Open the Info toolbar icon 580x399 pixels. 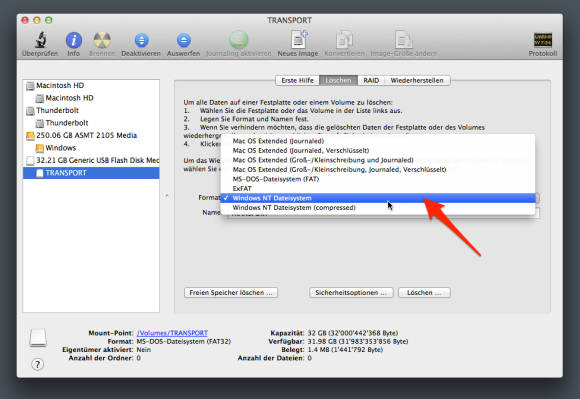(74, 40)
